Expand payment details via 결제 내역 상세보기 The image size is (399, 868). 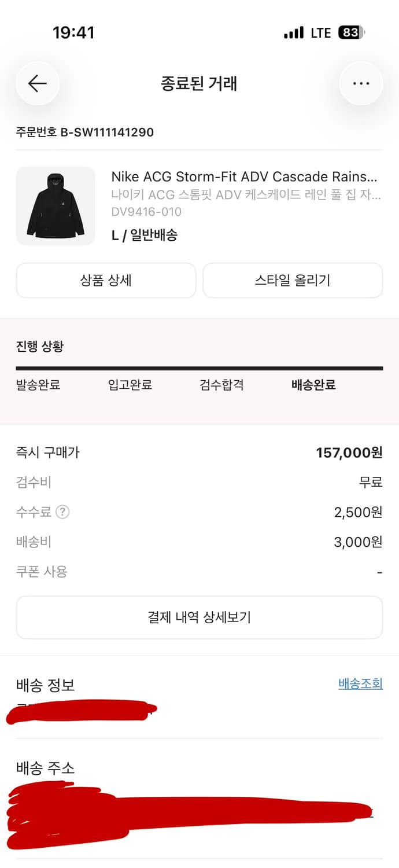(199, 617)
